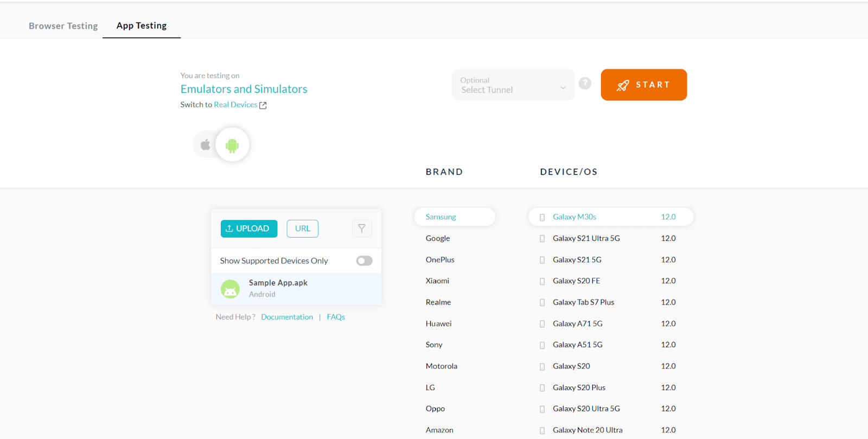The image size is (868, 439).
Task: Open the Select Tunnel dropdown
Action: tap(513, 85)
